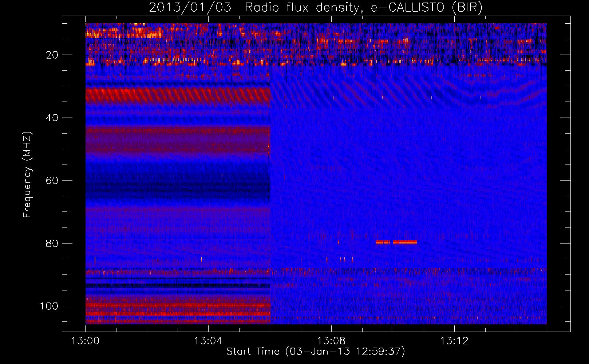
Task: Click the small red dot at 80 MHz near 13:08
Action: click(339, 242)
